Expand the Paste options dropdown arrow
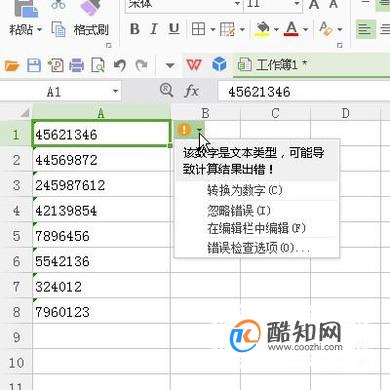 coord(39,29)
